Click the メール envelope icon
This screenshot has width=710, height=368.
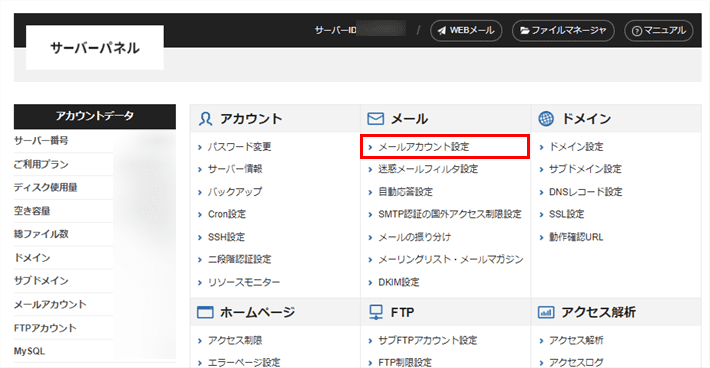tap(375, 119)
